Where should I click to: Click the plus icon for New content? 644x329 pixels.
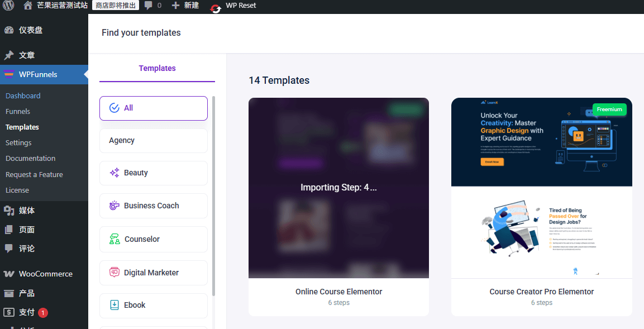point(175,6)
